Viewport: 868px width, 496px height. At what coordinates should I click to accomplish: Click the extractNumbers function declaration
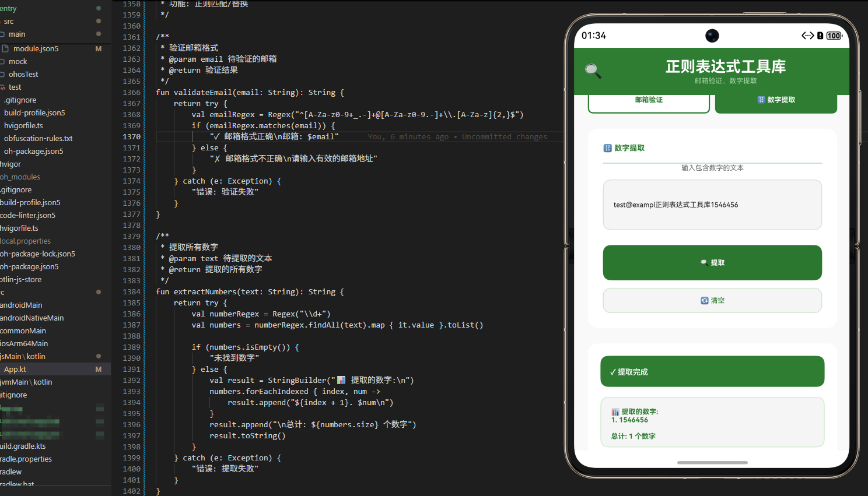pos(250,291)
